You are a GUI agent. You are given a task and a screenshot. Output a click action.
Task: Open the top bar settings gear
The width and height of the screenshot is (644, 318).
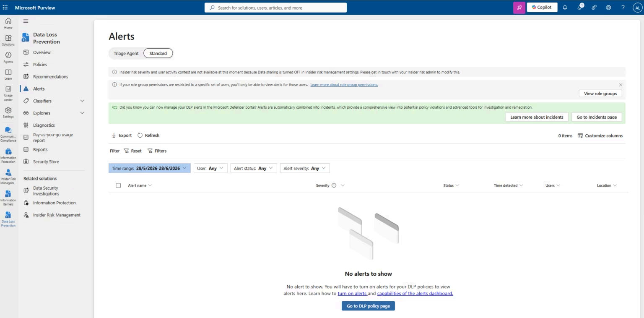(608, 8)
